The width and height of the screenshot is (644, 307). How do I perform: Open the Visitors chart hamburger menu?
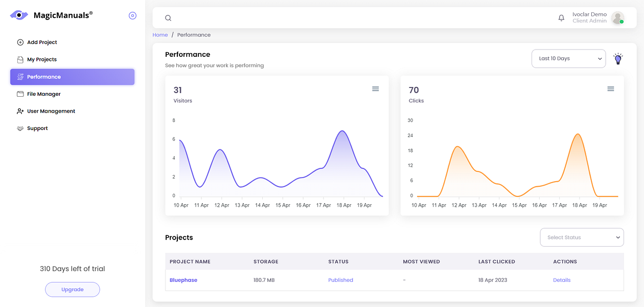click(375, 89)
